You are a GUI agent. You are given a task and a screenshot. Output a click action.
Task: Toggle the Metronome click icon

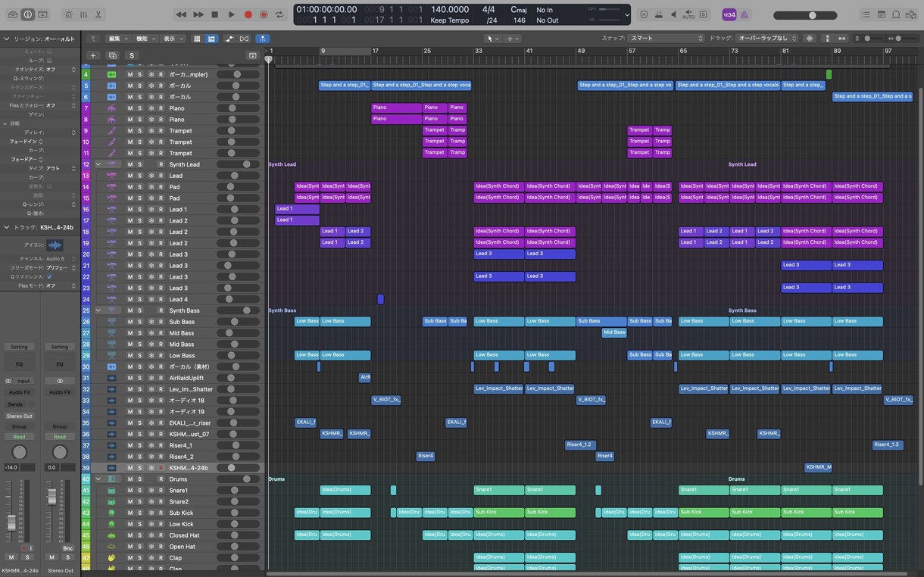point(744,14)
